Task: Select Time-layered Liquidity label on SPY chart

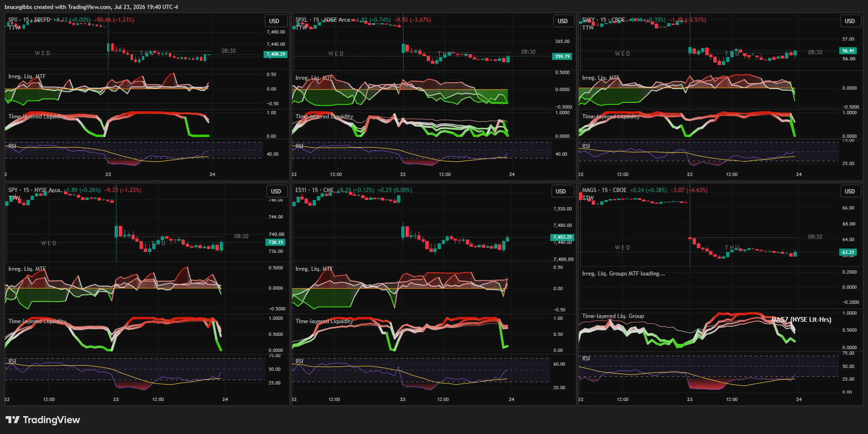Action: [x=37, y=321]
